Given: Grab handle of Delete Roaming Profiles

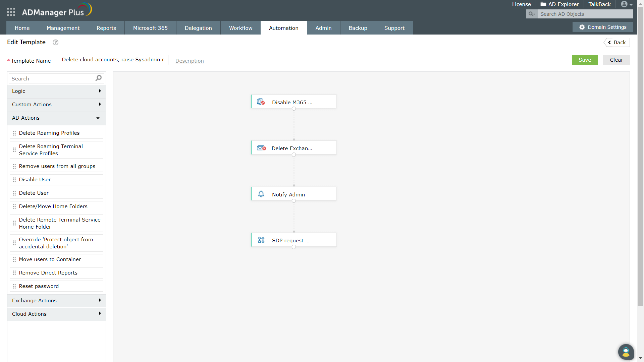Looking at the screenshot, I should pos(14,133).
